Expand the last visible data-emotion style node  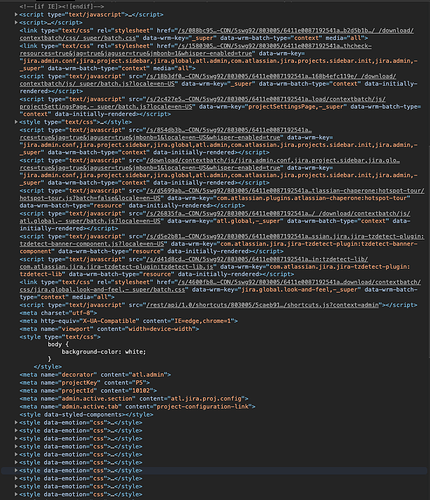point(16,494)
